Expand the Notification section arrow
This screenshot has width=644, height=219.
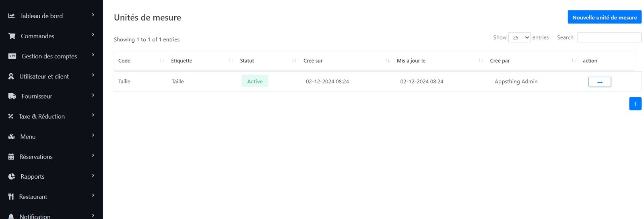93,215
